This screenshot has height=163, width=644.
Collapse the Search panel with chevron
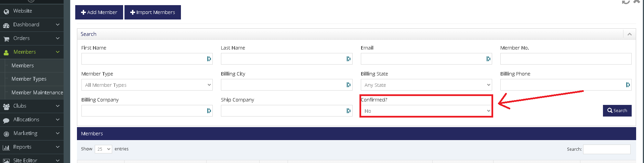629,34
